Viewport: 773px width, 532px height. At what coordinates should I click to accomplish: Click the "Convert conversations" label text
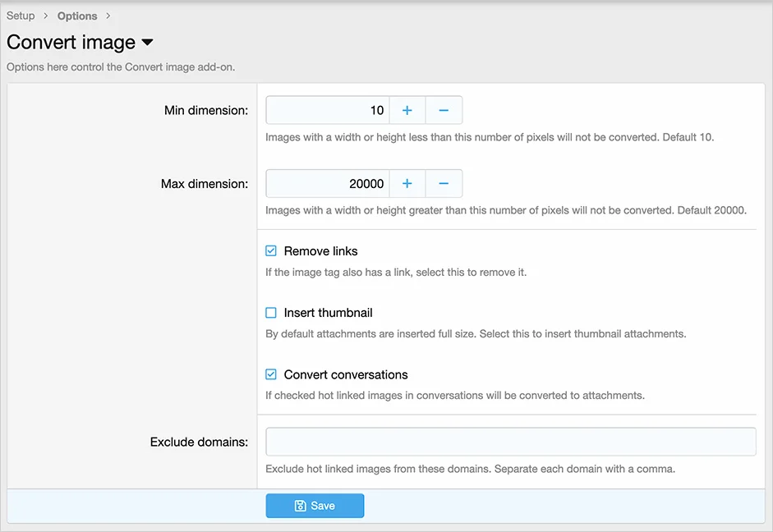pos(345,374)
